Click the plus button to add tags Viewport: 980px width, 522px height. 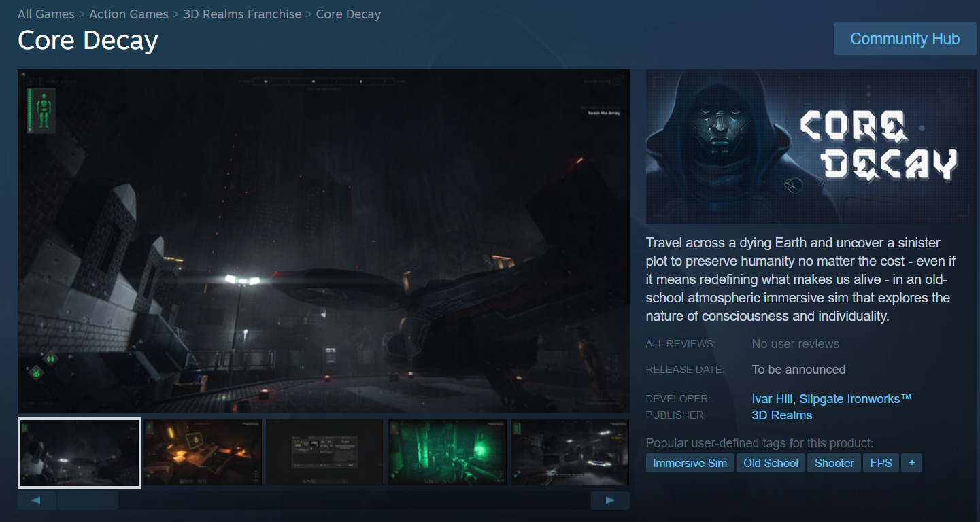[911, 464]
